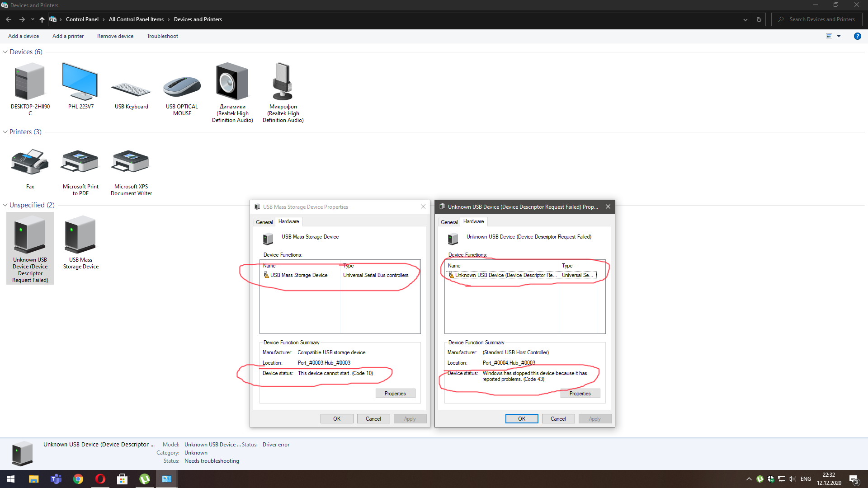Collapse the Printers (3) group
Screen dimensions: 868x488
[5, 132]
